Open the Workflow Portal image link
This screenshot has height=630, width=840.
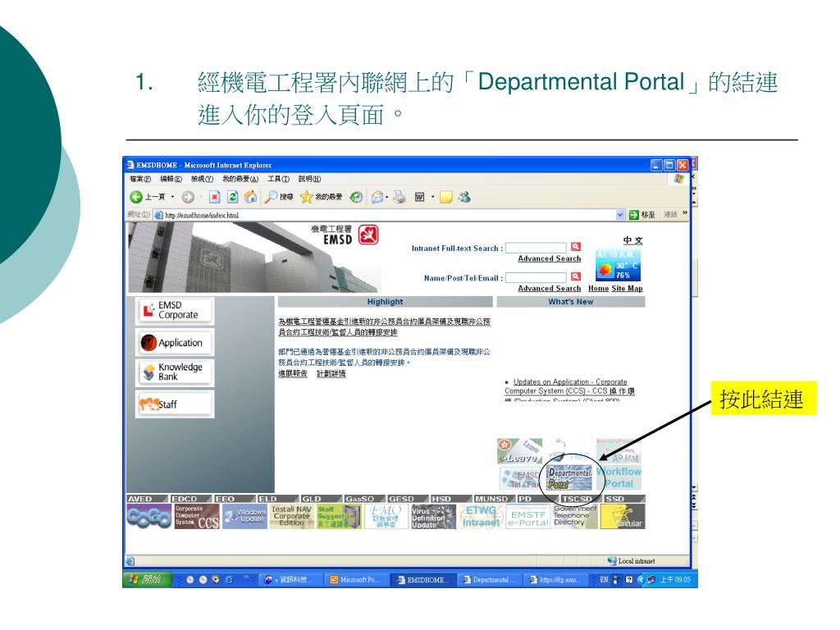tap(619, 477)
